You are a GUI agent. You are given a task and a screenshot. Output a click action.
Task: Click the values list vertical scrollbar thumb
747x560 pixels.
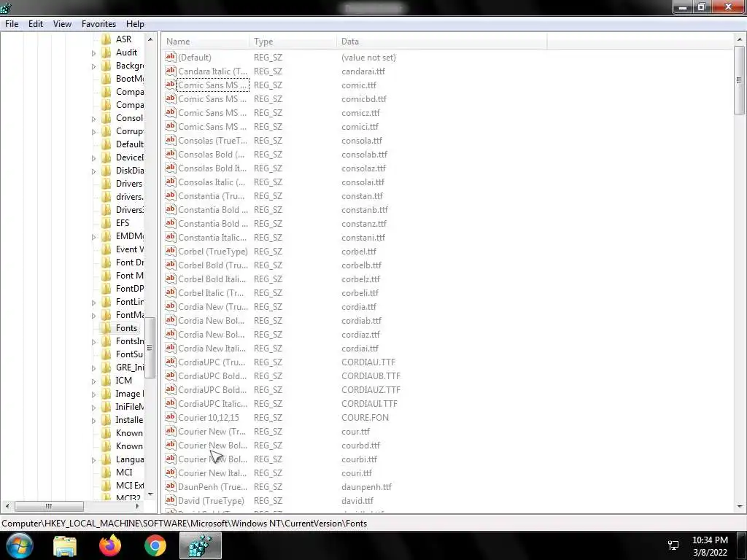click(x=739, y=80)
